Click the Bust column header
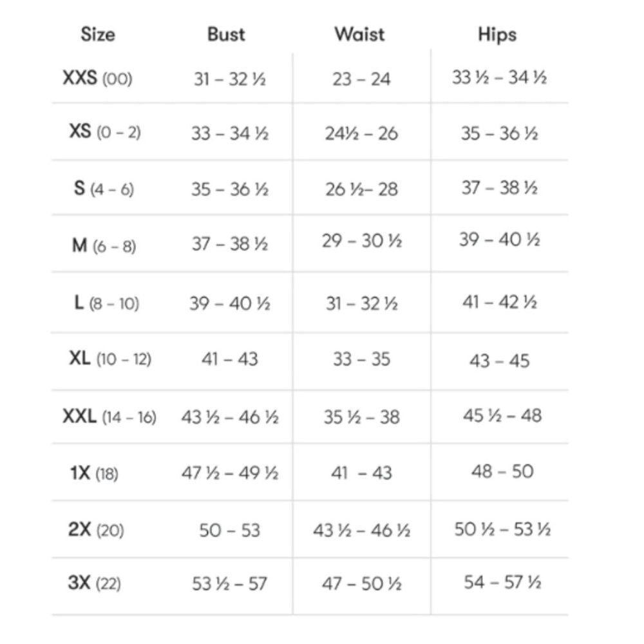 (226, 34)
